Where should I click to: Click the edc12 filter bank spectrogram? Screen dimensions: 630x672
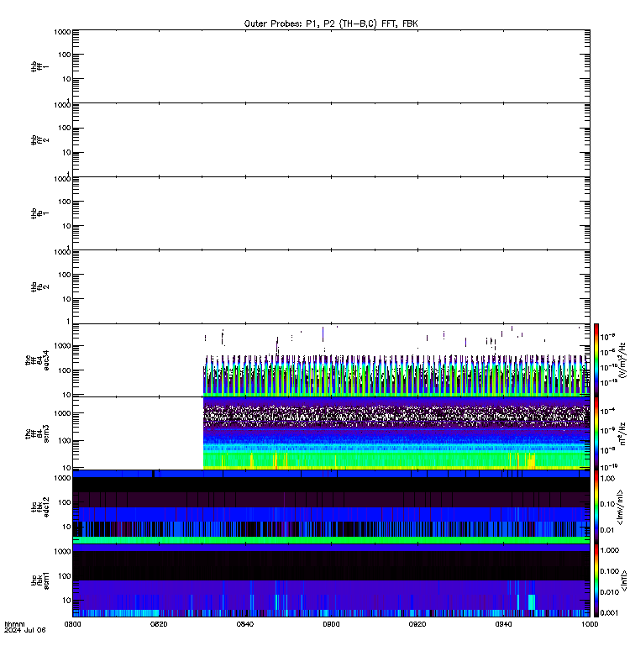pyautogui.click(x=331, y=507)
